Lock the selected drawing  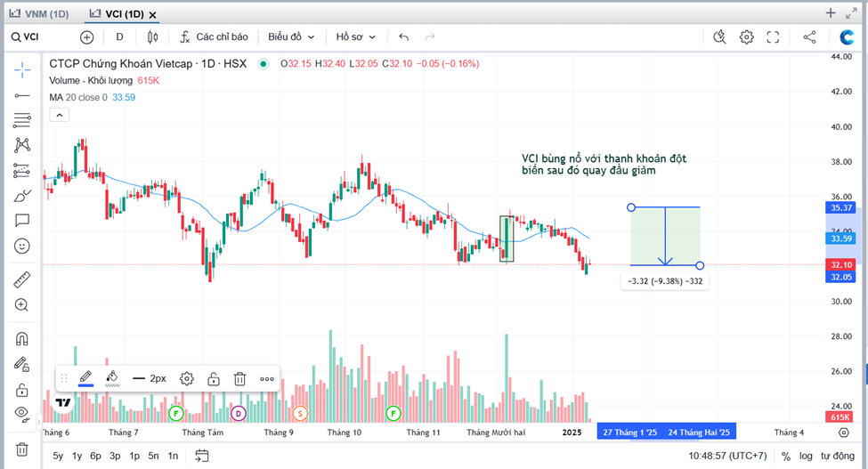click(x=214, y=379)
